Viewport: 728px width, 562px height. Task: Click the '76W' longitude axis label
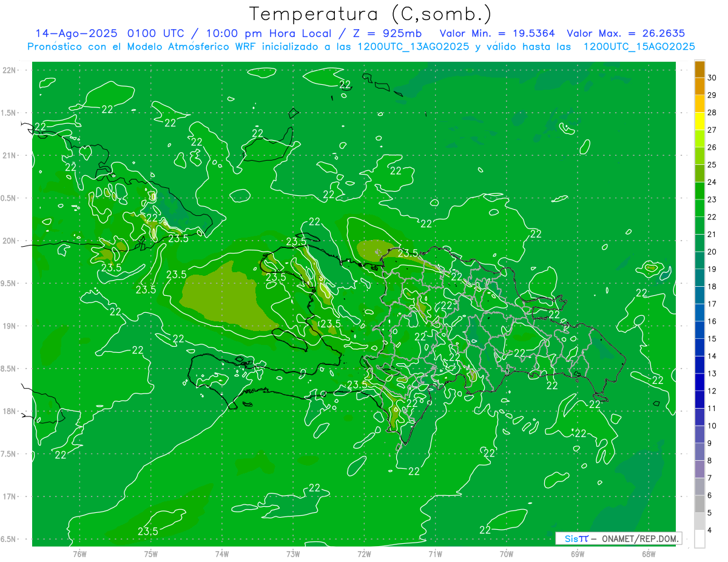[79, 554]
